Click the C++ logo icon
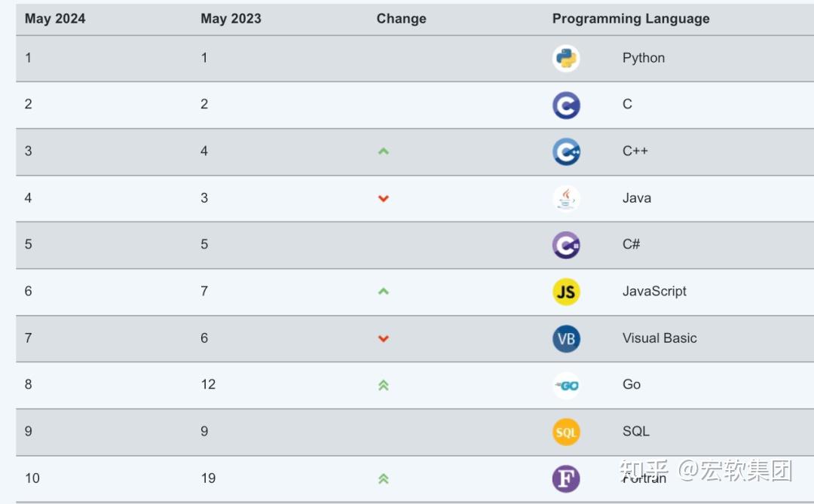 click(566, 151)
